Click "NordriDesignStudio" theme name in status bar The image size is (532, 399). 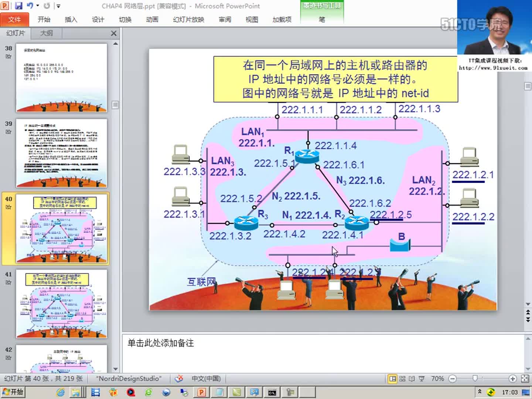129,379
